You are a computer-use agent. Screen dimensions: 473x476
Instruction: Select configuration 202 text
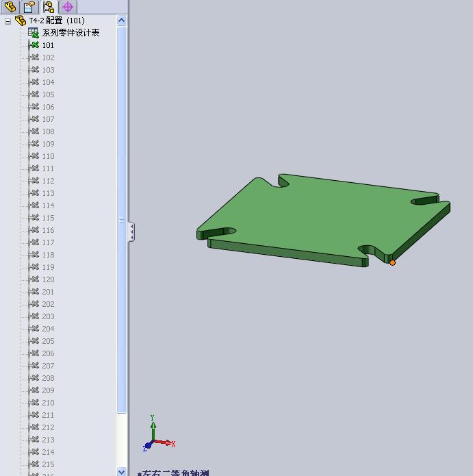click(x=48, y=304)
